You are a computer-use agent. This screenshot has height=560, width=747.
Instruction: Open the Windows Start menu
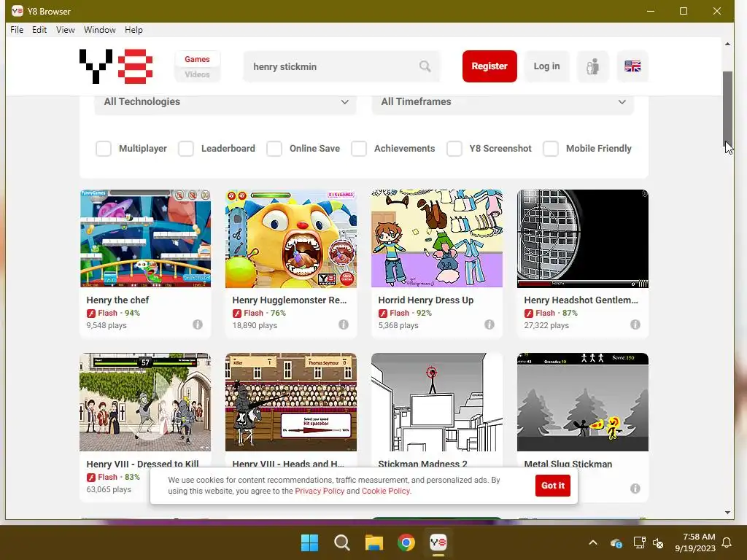coord(309,542)
